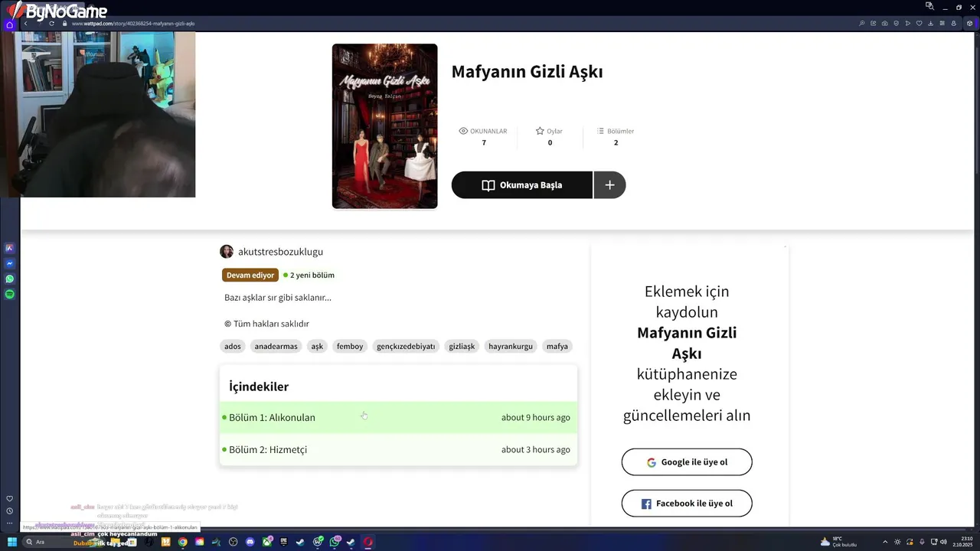Click the profile account icon in toolbar
This screenshot has height=551, width=980.
(x=954, y=24)
